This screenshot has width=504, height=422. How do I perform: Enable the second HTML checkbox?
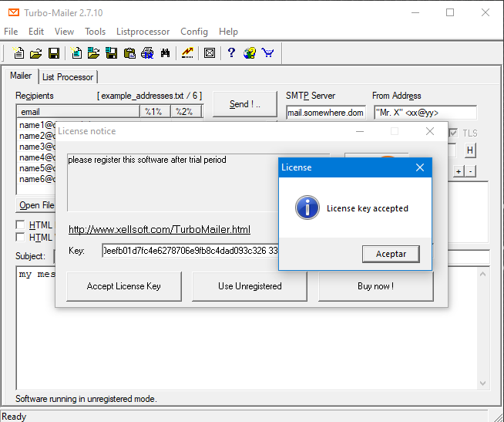click(x=20, y=238)
